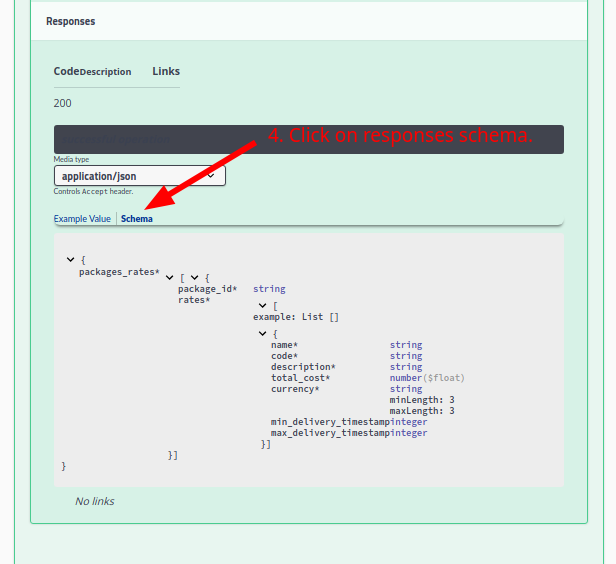Click the rates property name
Viewport: 616px width, 564px height.
point(194,300)
